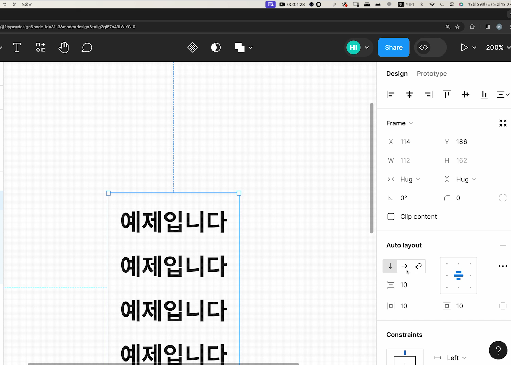Click the Present play icon
The height and width of the screenshot is (365, 511).
tap(463, 48)
